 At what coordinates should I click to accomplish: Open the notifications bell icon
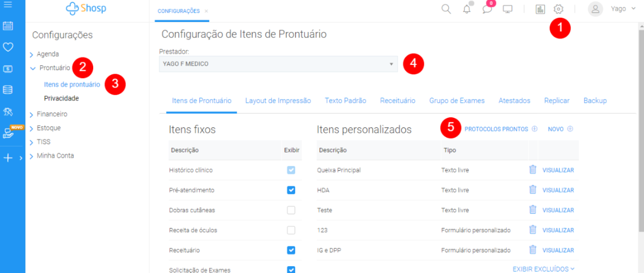coord(467,9)
